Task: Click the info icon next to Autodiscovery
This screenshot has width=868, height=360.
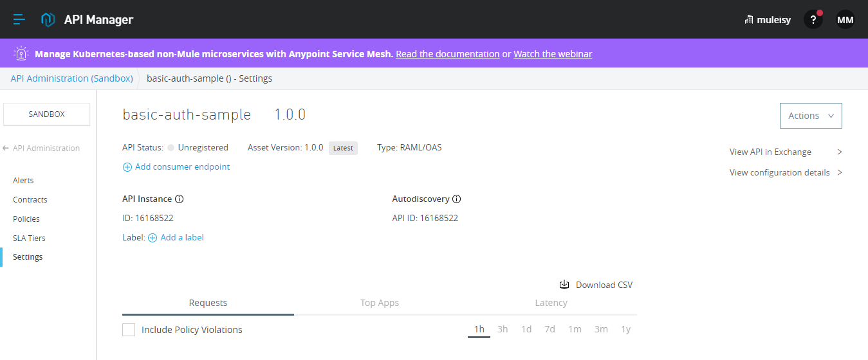Action: point(456,199)
